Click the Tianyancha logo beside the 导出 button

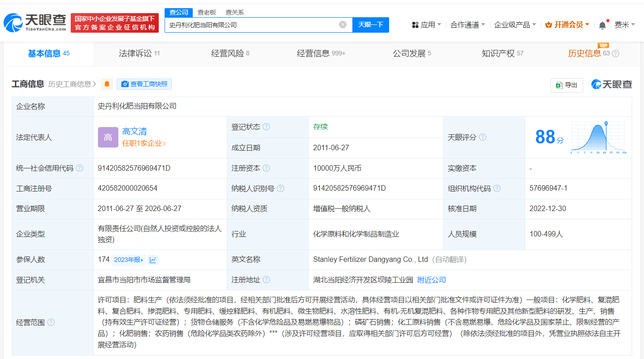[x=611, y=84]
